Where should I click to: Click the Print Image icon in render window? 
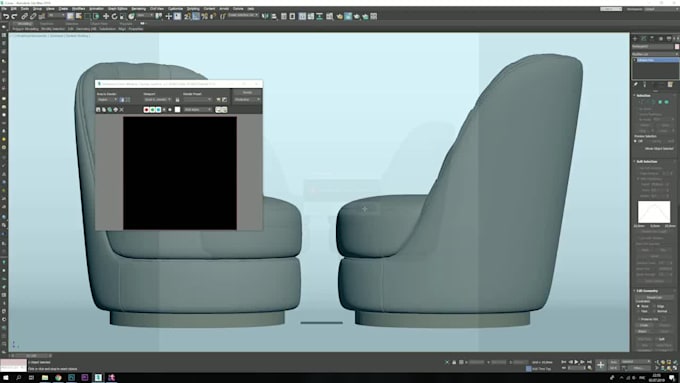(115, 110)
